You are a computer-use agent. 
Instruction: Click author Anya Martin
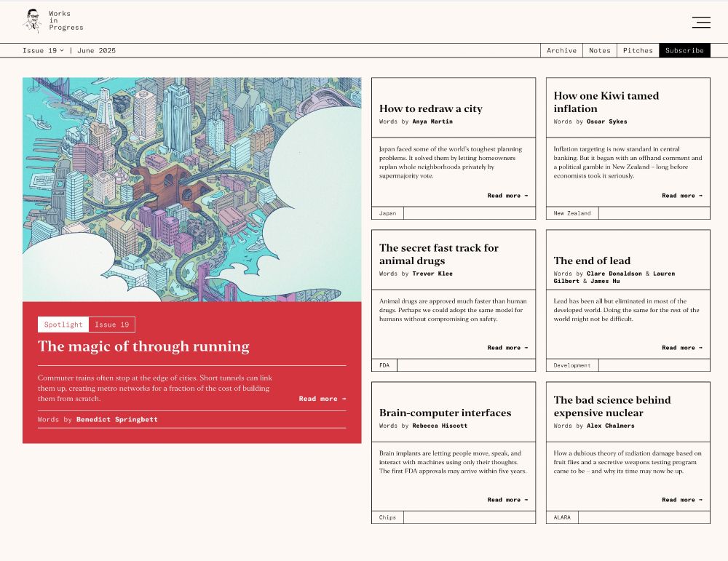tap(432, 122)
